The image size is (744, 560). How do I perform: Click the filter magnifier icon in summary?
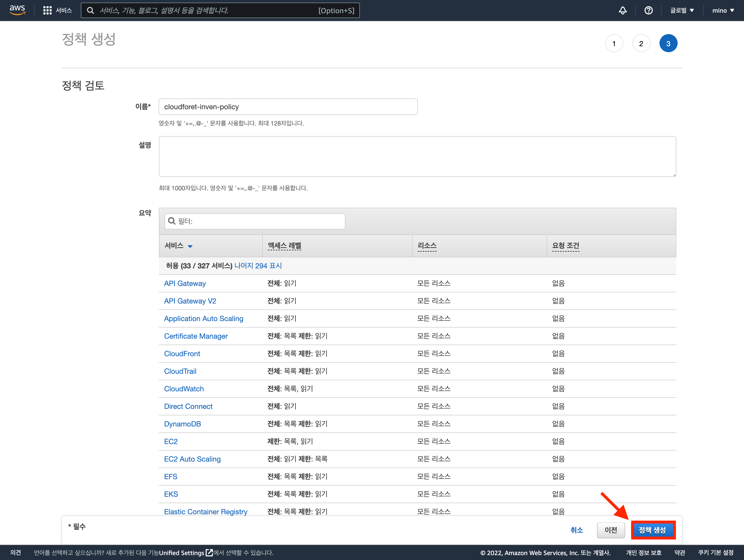[x=172, y=221]
